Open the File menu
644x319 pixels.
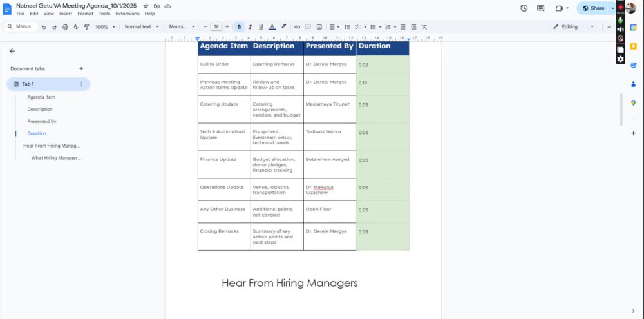coord(20,14)
